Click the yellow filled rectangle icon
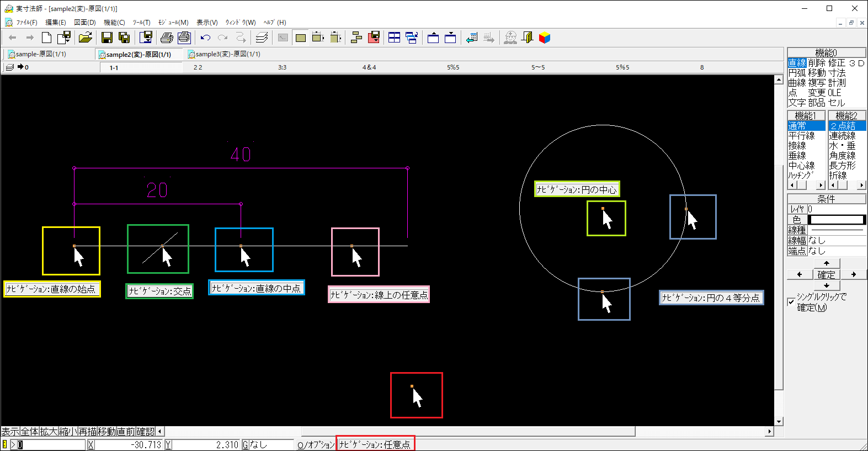The width and height of the screenshot is (868, 451). [301, 38]
